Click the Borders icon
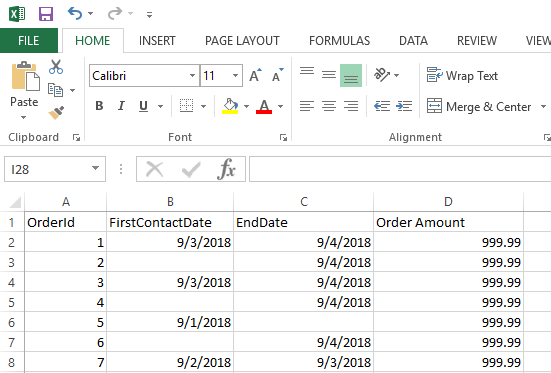Viewport: 551px width, 373px height. click(187, 105)
